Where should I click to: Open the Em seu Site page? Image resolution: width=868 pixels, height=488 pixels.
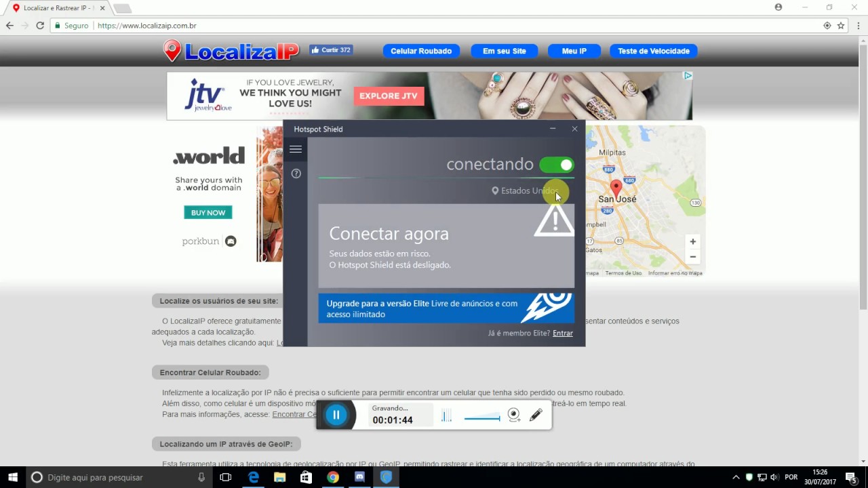point(505,51)
